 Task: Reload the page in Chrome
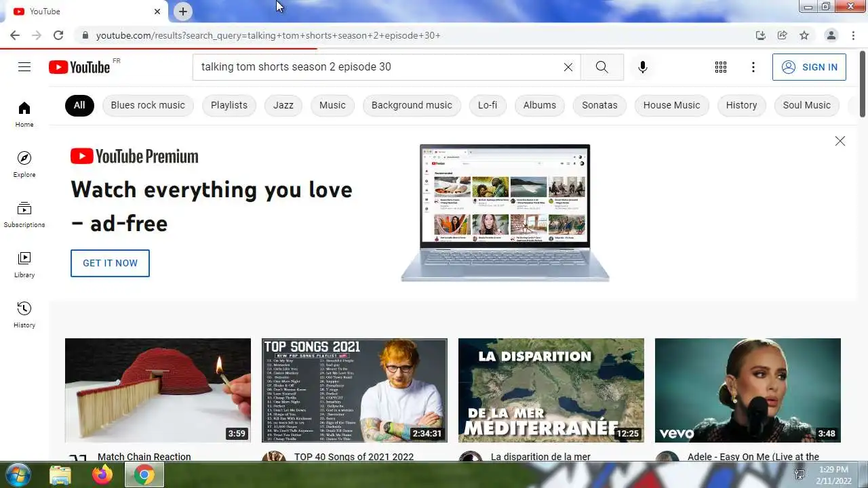[58, 35]
